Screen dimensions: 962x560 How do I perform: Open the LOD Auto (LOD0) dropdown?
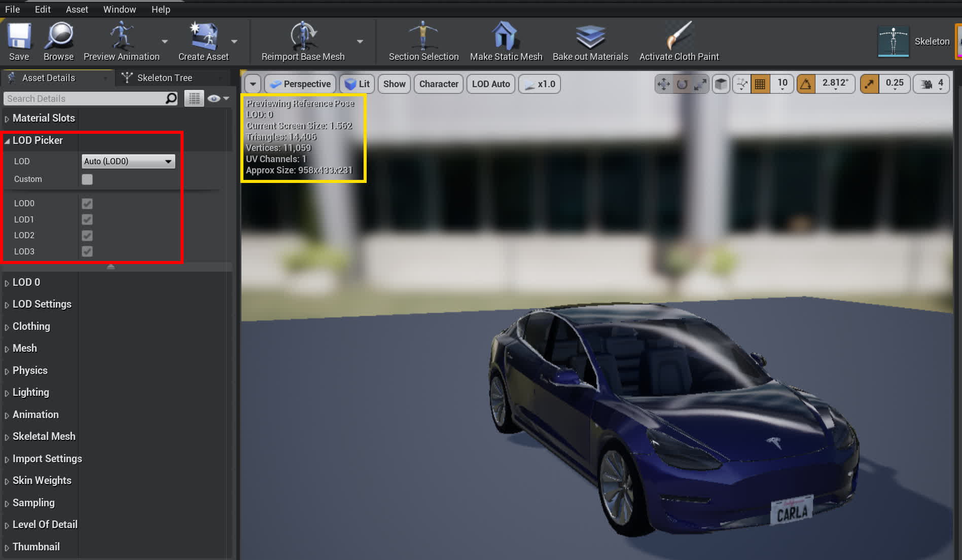[x=128, y=161]
